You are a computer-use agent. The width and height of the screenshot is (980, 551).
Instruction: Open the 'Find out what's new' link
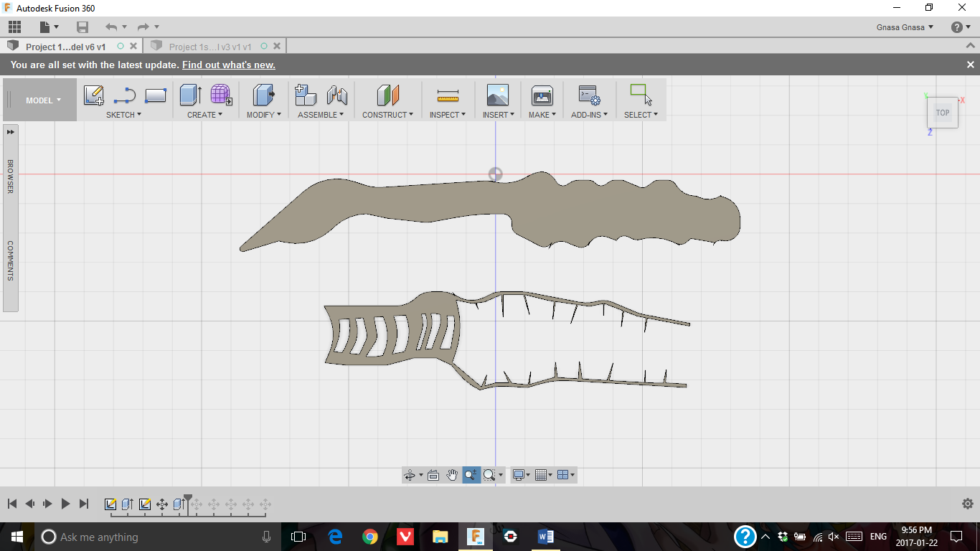tap(229, 65)
